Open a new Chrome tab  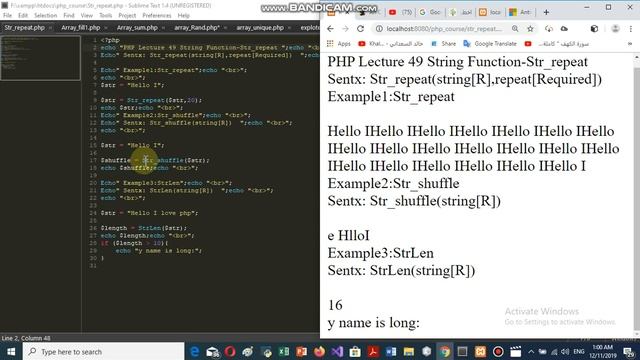(x=546, y=12)
